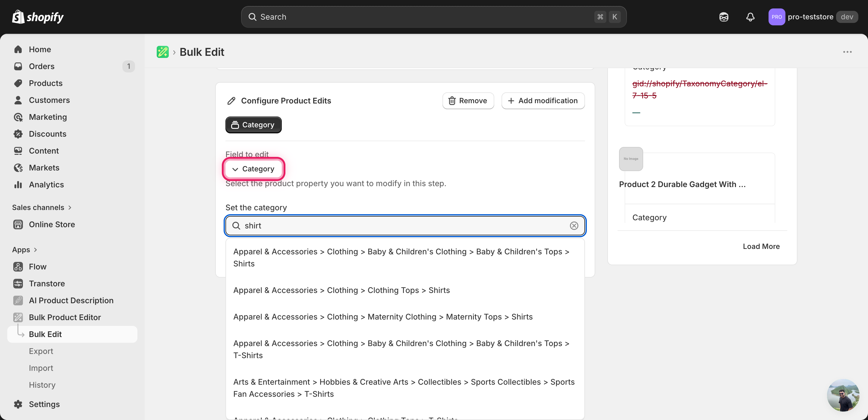Select Clothing Tops > Shirts option
The height and width of the screenshot is (420, 868).
click(x=405, y=290)
